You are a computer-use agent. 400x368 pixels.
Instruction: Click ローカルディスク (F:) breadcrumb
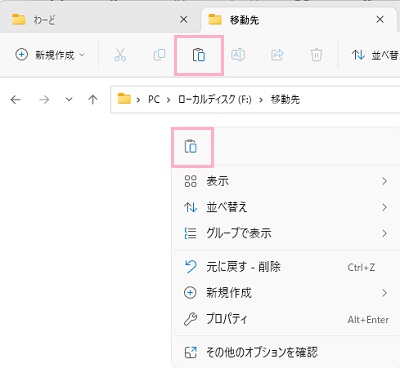(215, 99)
